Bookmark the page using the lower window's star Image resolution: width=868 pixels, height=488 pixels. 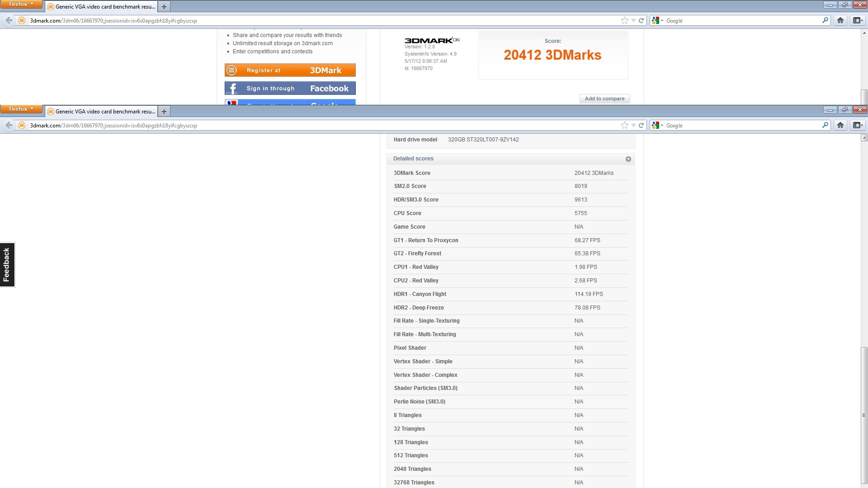click(x=625, y=125)
